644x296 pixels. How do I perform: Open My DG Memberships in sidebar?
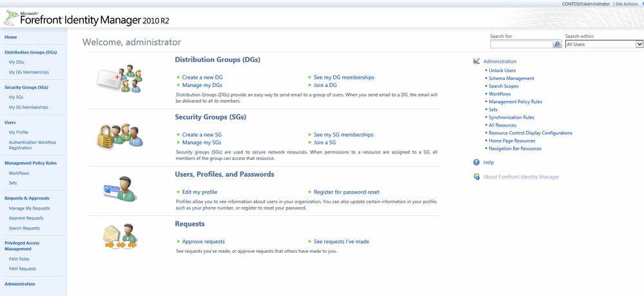pyautogui.click(x=29, y=72)
